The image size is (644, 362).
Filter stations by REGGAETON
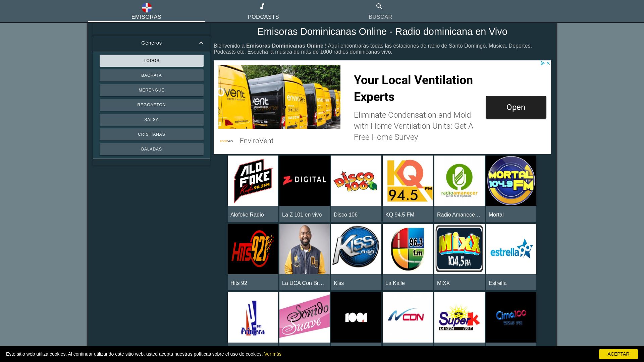[152, 105]
